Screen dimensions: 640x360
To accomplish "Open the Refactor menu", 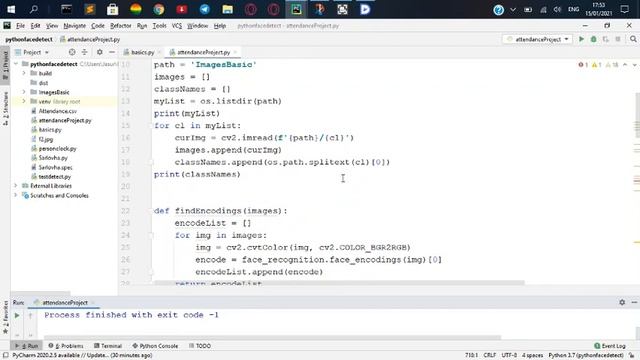I will [120, 26].
